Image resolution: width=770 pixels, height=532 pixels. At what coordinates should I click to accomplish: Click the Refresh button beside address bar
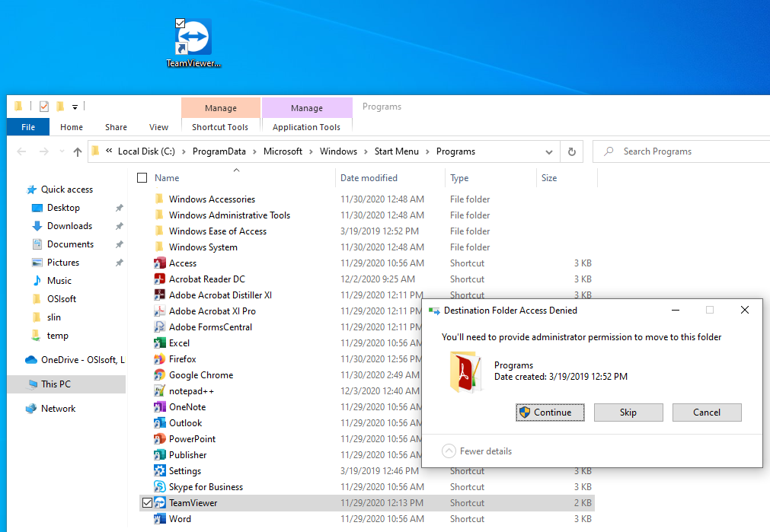(571, 151)
